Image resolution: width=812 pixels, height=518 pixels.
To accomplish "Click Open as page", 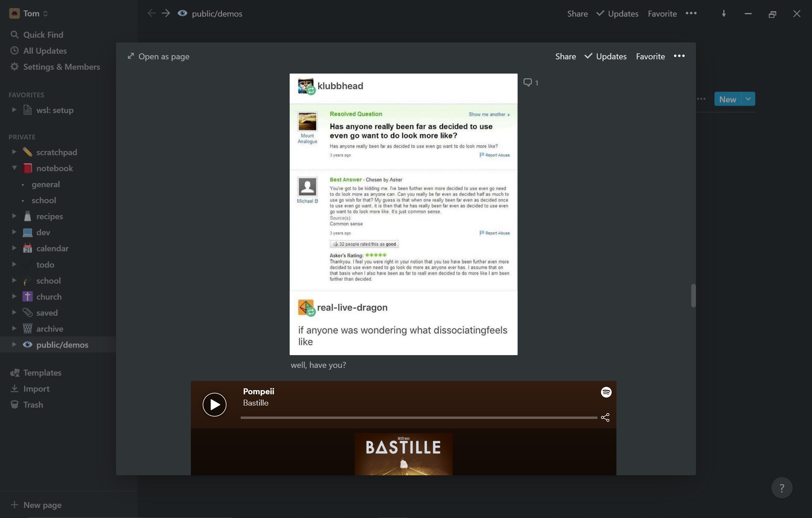I will click(158, 56).
